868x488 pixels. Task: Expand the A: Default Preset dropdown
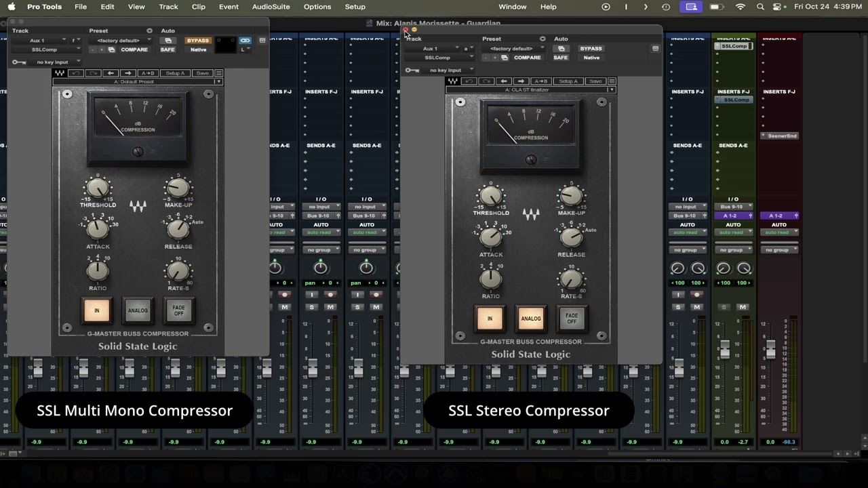(138, 81)
